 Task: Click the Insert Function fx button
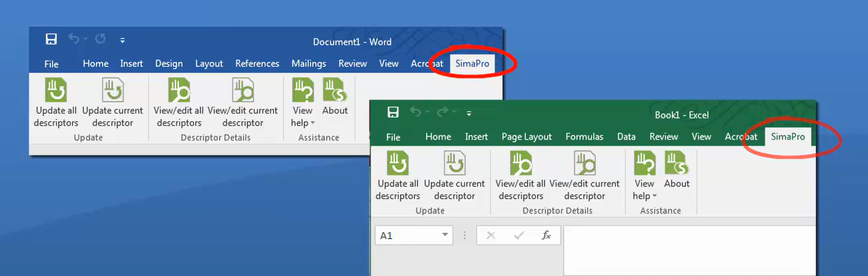point(546,235)
